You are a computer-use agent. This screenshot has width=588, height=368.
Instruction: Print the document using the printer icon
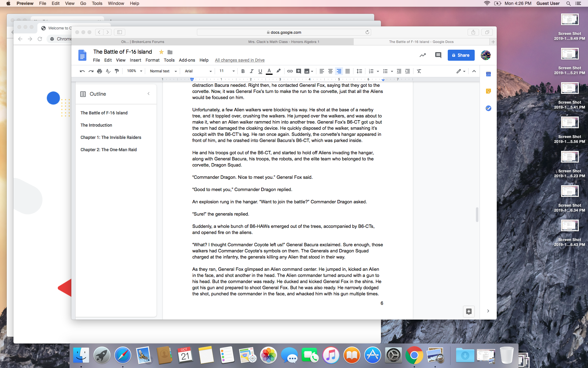[100, 71]
